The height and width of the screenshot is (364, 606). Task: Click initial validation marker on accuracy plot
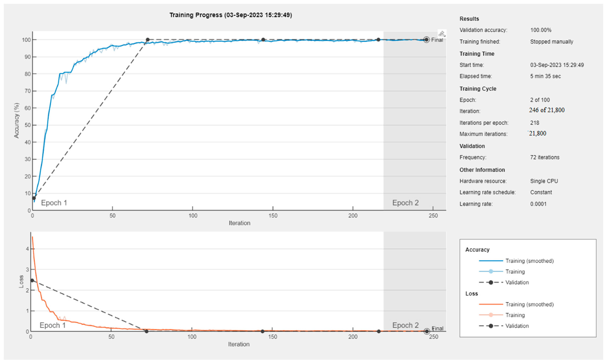tap(34, 198)
